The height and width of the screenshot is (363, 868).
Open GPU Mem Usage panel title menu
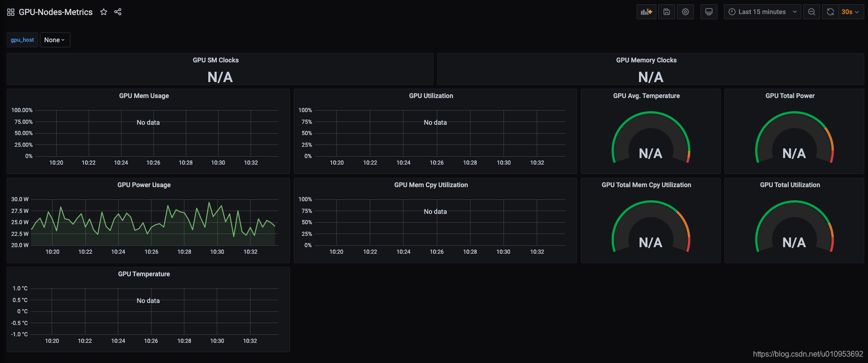click(144, 96)
